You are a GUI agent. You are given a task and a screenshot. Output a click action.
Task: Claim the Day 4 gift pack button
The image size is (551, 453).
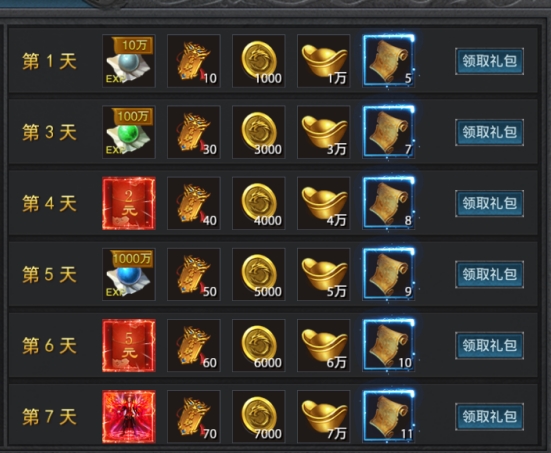pos(489,203)
